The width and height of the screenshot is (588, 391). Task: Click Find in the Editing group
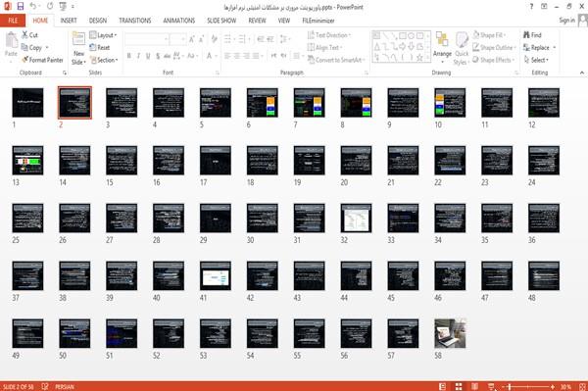[532, 35]
